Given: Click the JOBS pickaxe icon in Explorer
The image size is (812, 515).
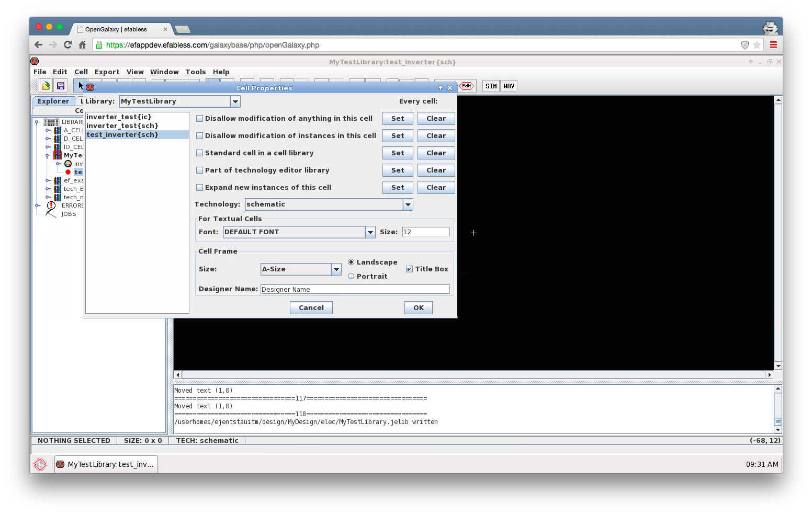Looking at the screenshot, I should 51,214.
